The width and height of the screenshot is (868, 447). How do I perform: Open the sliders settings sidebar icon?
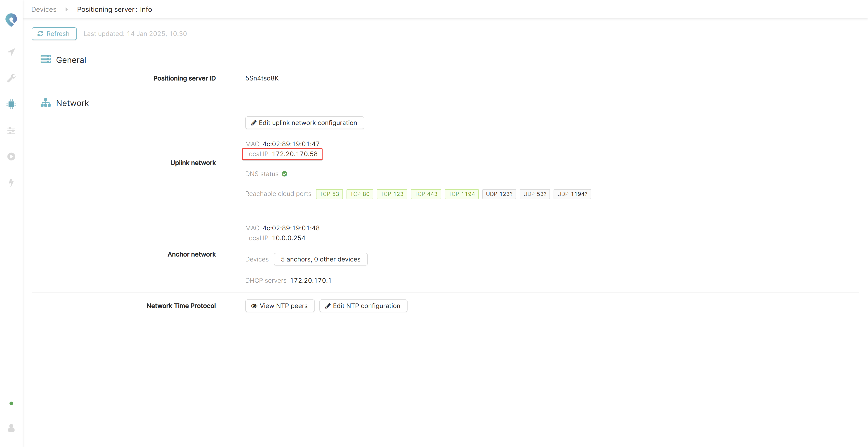coord(11,130)
